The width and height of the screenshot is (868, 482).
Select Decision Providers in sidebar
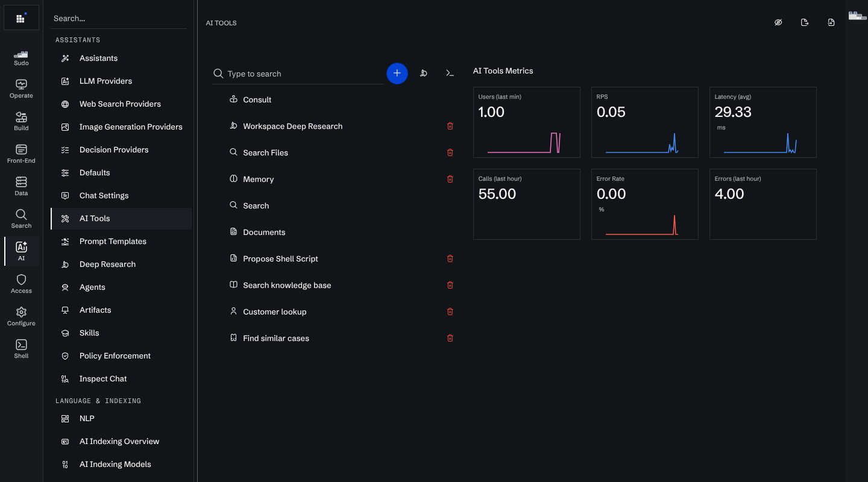[x=121, y=150]
